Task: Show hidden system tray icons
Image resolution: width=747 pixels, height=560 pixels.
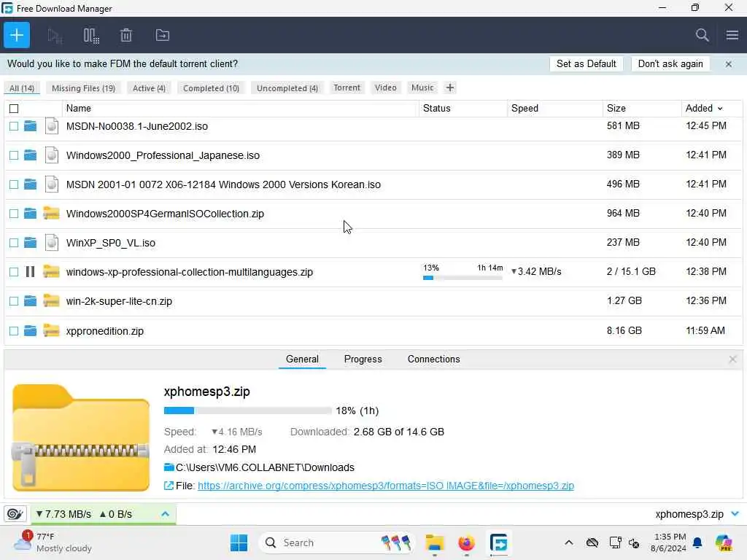Action: coord(569,542)
